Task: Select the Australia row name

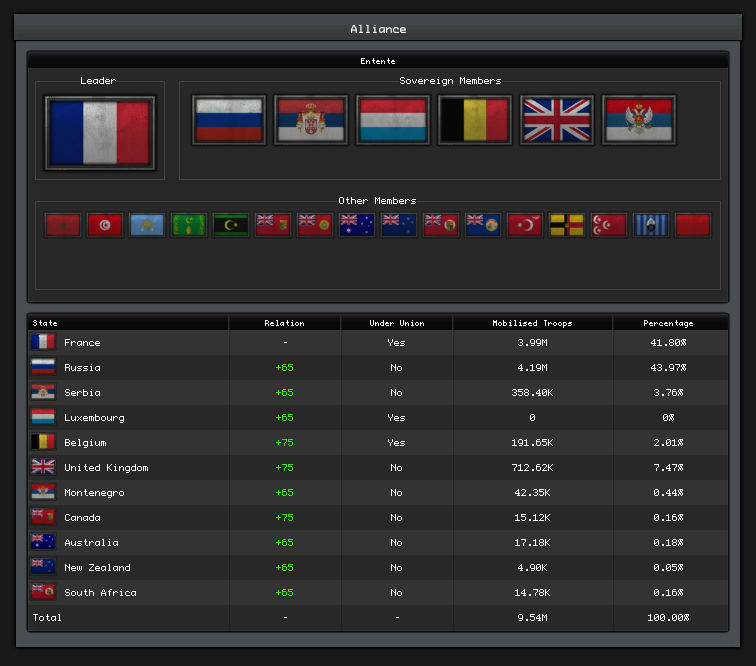Action: click(92, 543)
